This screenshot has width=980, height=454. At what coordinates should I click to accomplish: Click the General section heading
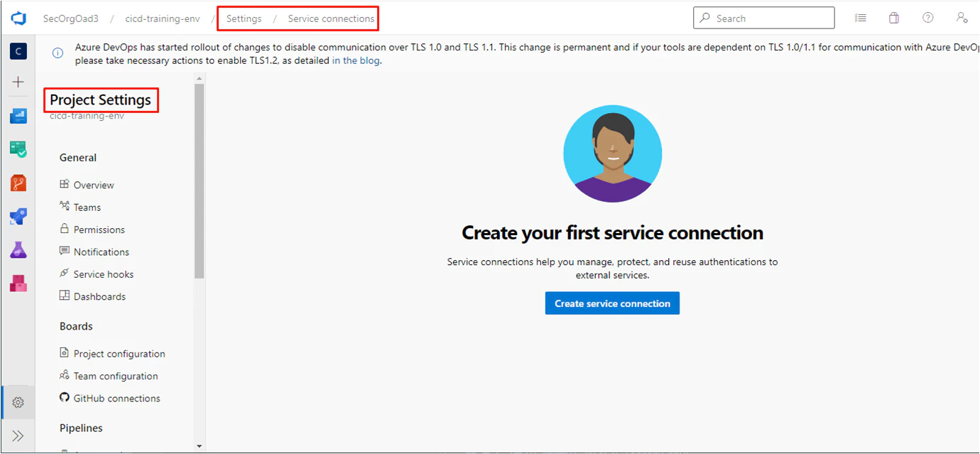click(78, 158)
